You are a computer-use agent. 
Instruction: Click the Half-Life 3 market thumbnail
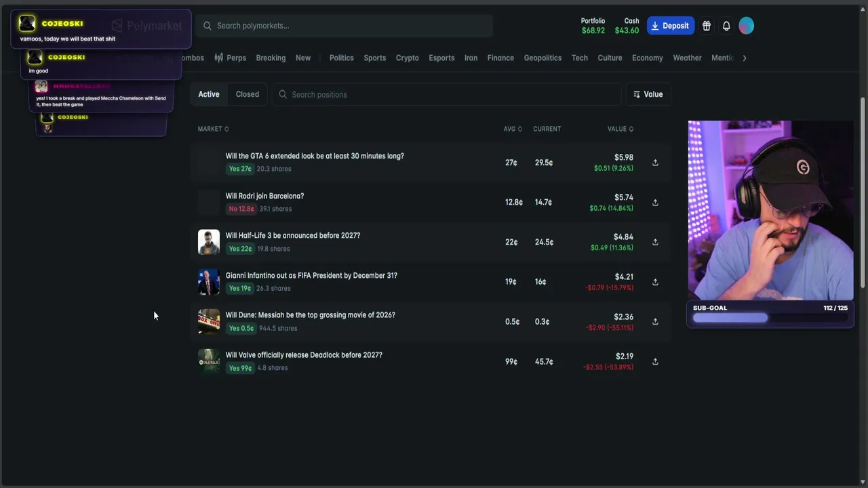click(x=209, y=242)
